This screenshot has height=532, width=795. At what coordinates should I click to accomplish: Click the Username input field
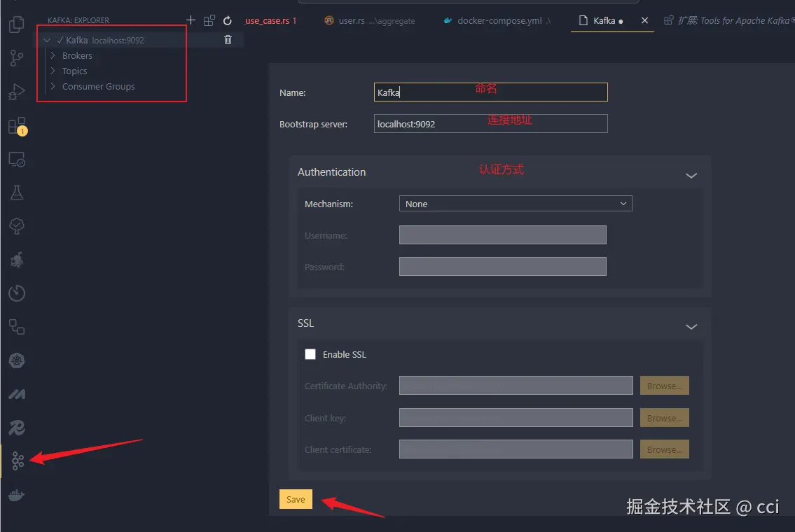502,235
